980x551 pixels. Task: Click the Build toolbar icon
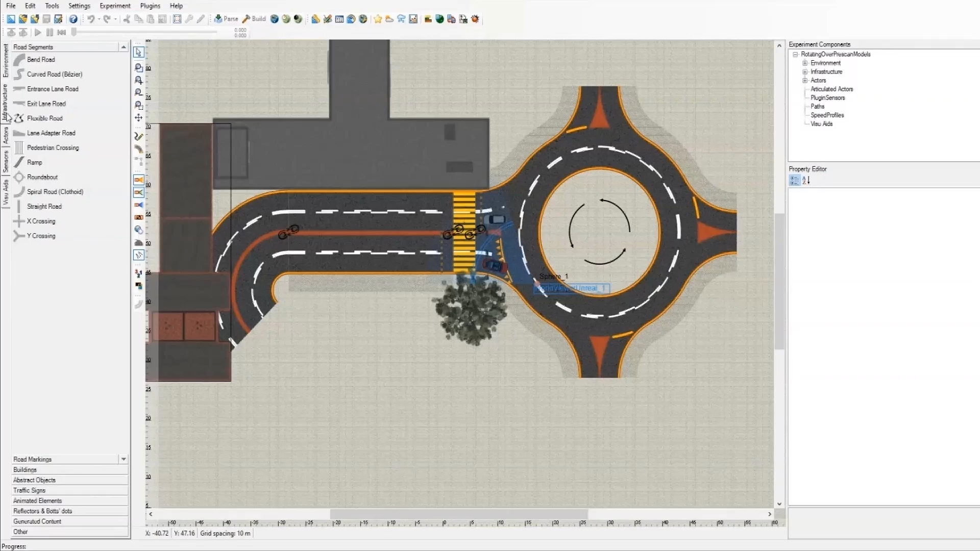tap(254, 19)
